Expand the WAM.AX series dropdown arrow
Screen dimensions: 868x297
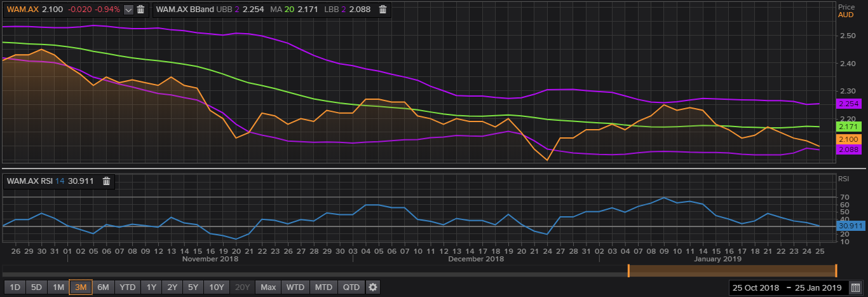click(128, 10)
